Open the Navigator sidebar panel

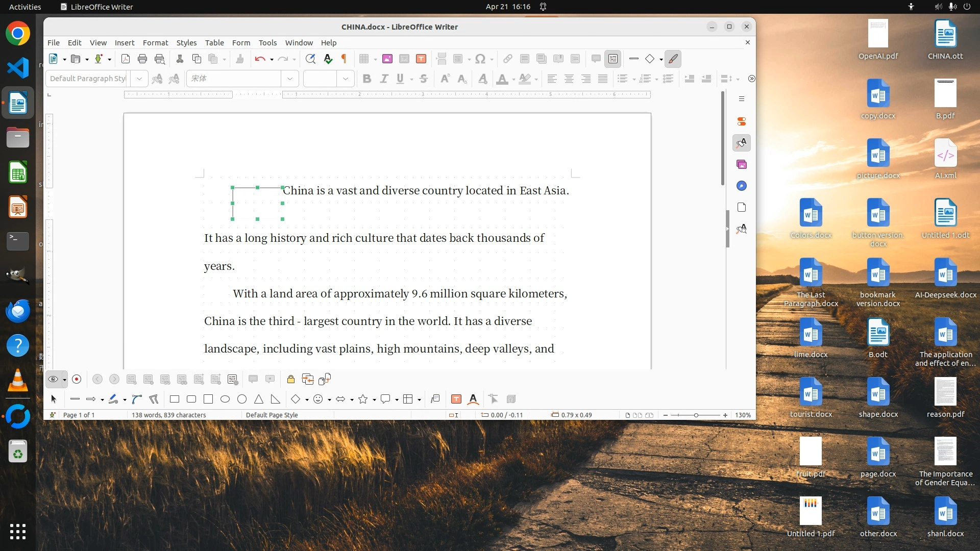742,186
